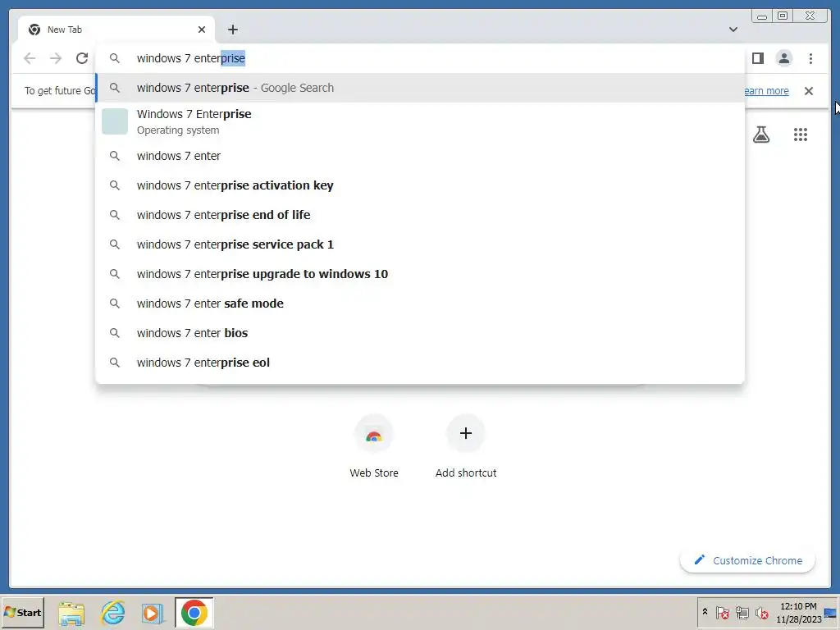
Task: Select Windows 7 Enterprise Operating system entity
Action: coord(420,121)
